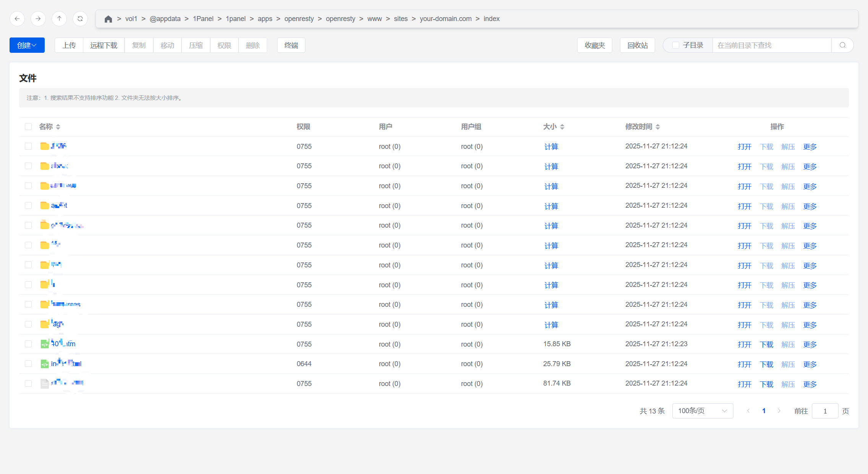Viewport: 868px width, 474px height.
Task: Click the index breadcrumb segment
Action: pyautogui.click(x=492, y=19)
